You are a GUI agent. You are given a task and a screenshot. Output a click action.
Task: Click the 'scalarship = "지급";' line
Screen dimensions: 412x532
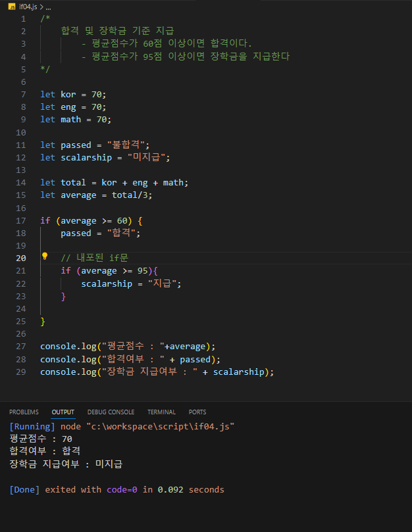point(131,283)
